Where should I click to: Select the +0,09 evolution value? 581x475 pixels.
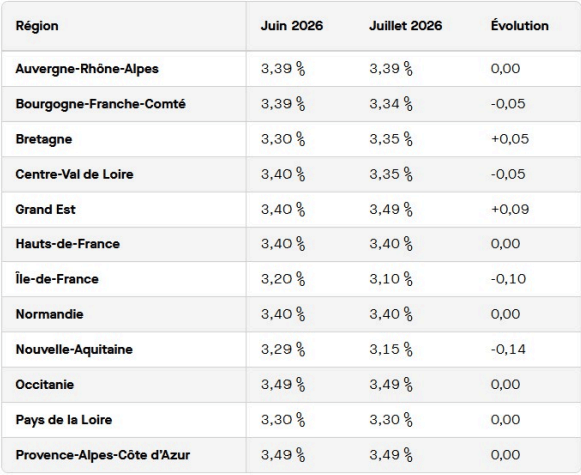(510, 209)
